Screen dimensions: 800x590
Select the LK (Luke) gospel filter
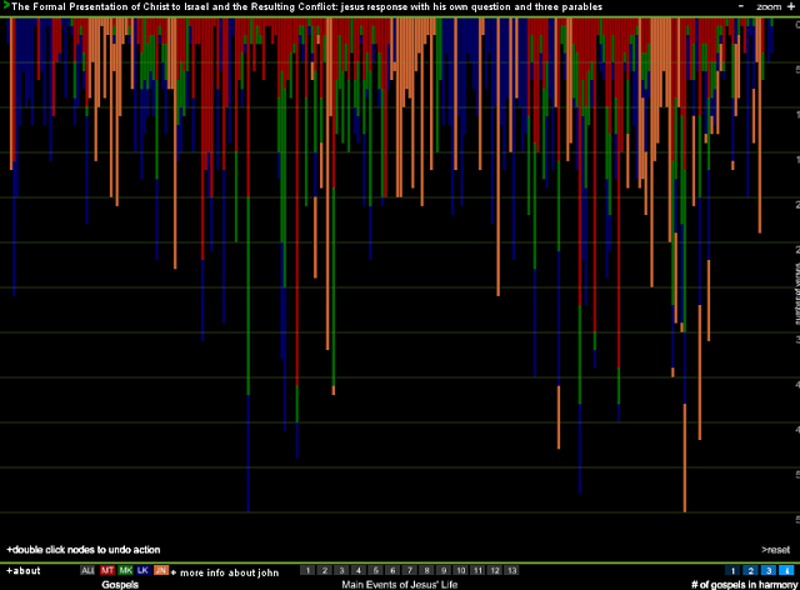click(143, 570)
